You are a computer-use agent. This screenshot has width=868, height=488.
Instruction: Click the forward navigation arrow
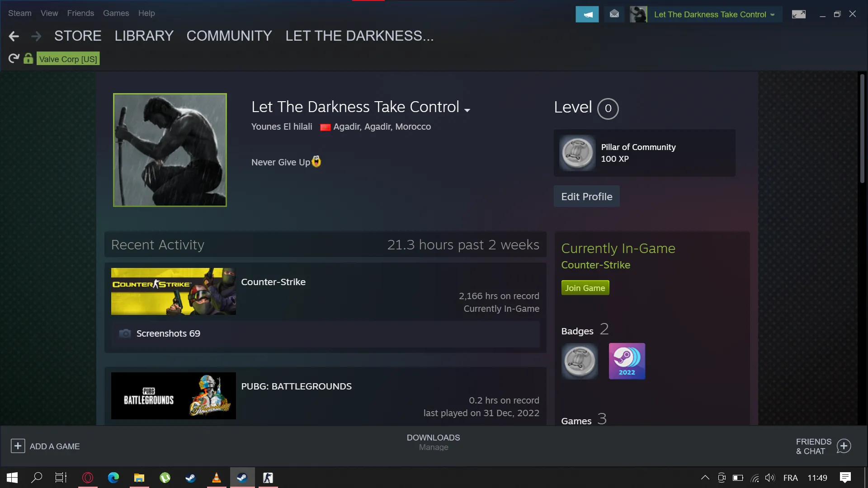36,36
